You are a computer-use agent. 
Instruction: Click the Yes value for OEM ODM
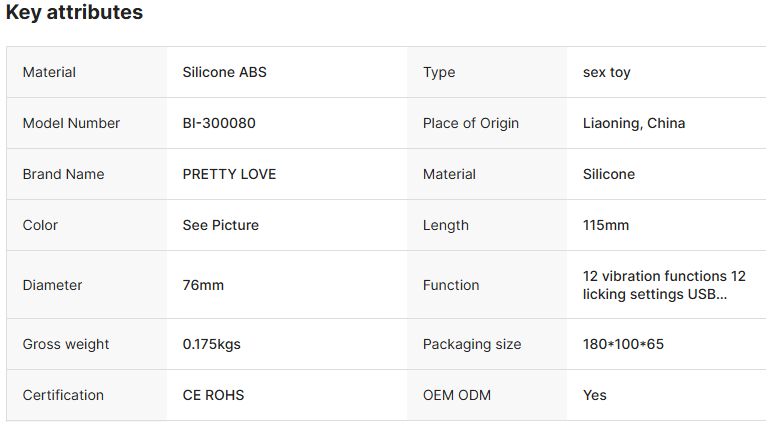(595, 395)
